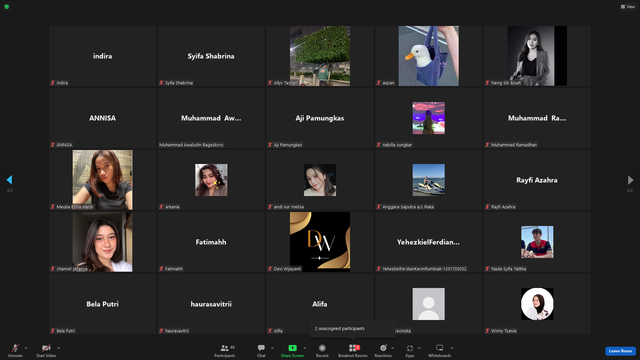Select the default gray avatar tile
Image resolution: width=640 pixels, height=360 pixels.
click(x=429, y=304)
